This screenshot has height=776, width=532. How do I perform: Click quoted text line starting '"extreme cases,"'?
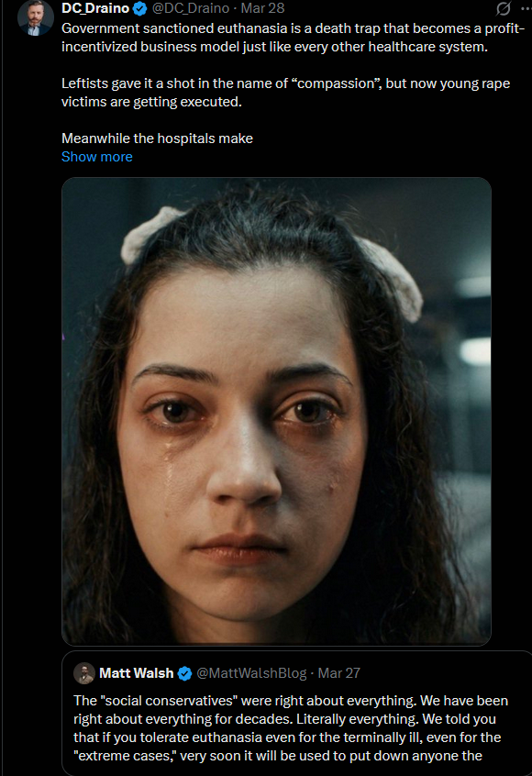pos(278,756)
